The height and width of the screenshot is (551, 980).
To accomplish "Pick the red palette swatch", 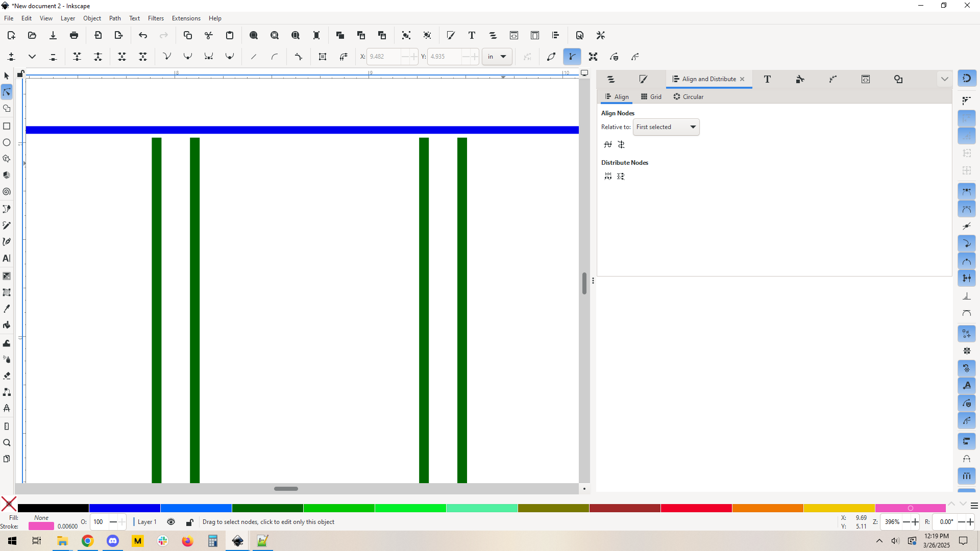I will point(696,508).
